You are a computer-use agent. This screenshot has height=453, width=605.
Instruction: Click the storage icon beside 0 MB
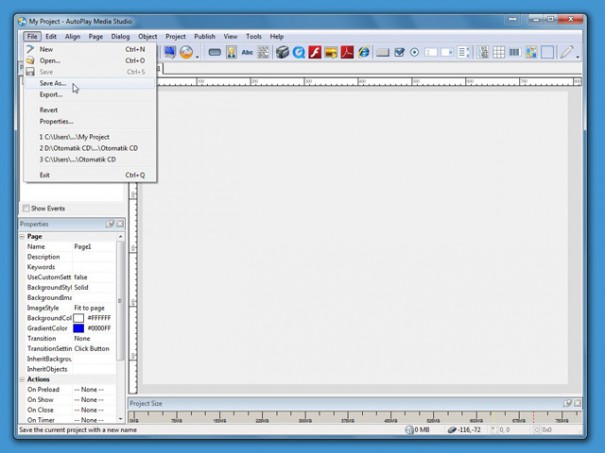point(409,429)
